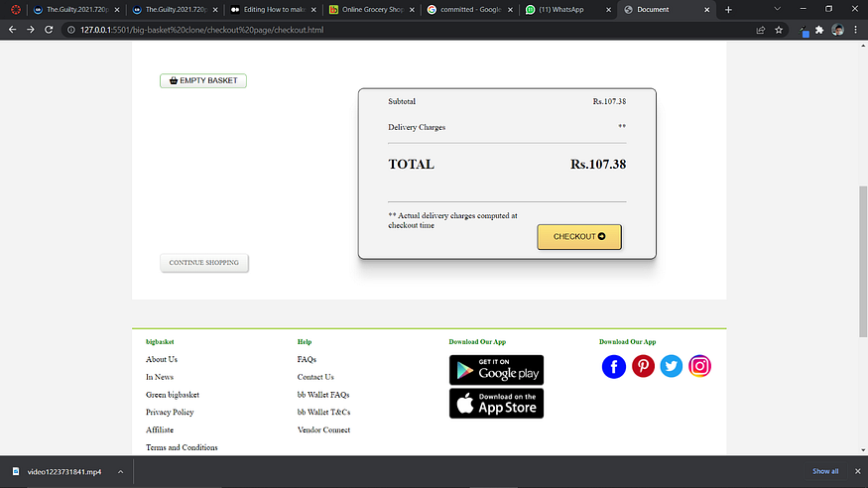This screenshot has width=868, height=488.
Task: Click the address bar URL field
Action: (410, 30)
